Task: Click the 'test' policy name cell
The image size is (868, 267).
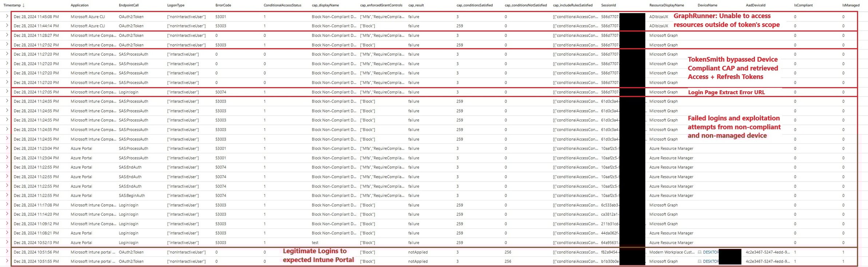Action: point(315,243)
